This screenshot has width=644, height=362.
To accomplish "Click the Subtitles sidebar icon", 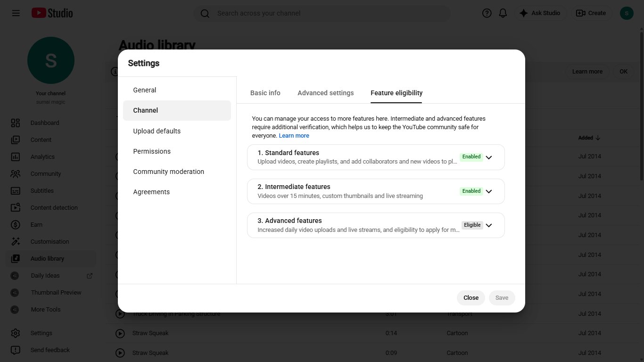I will click(16, 191).
